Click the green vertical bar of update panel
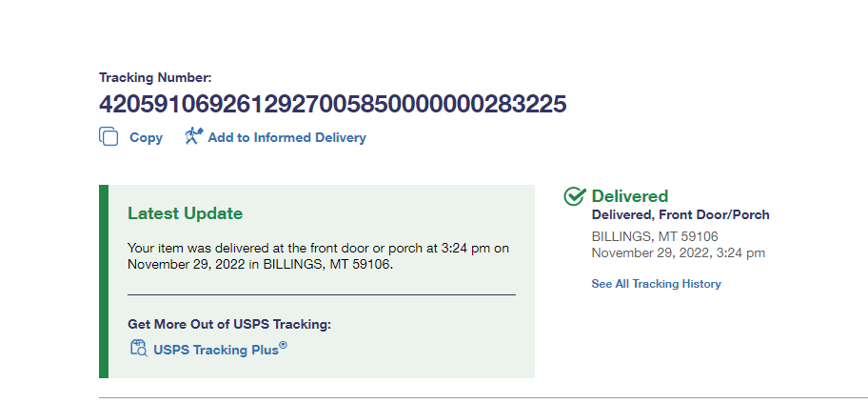 coord(104,281)
